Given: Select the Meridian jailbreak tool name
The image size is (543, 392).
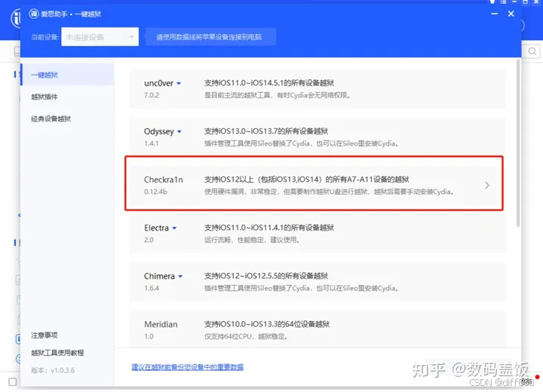Looking at the screenshot, I should click(161, 324).
